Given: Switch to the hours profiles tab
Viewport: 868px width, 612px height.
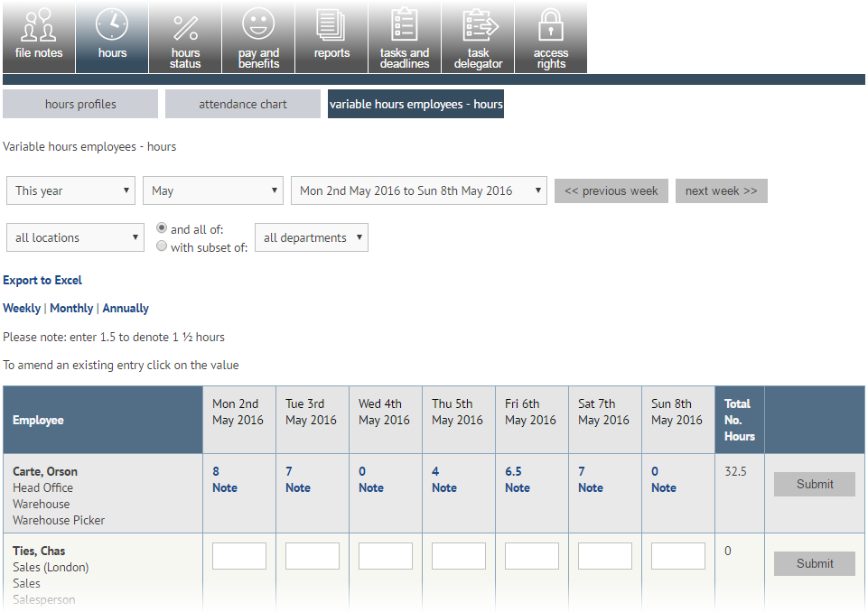Looking at the screenshot, I should coord(80,104).
